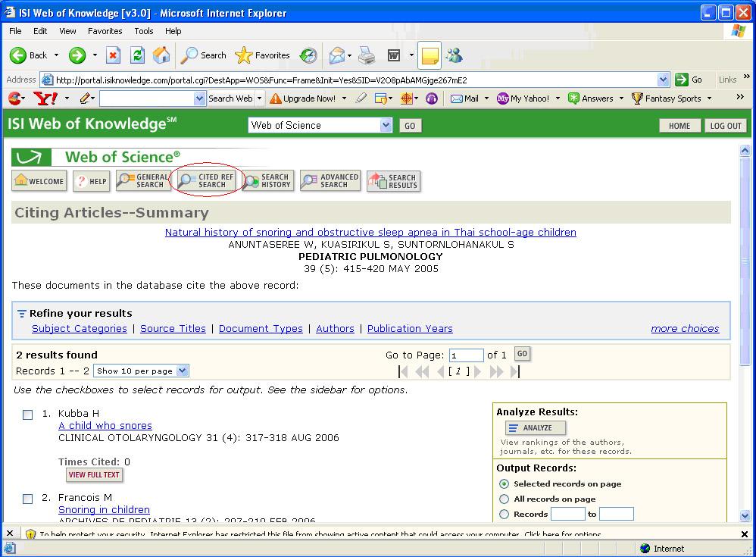Click the Yahoo! Y logo icon
756x557 pixels.
45,99
